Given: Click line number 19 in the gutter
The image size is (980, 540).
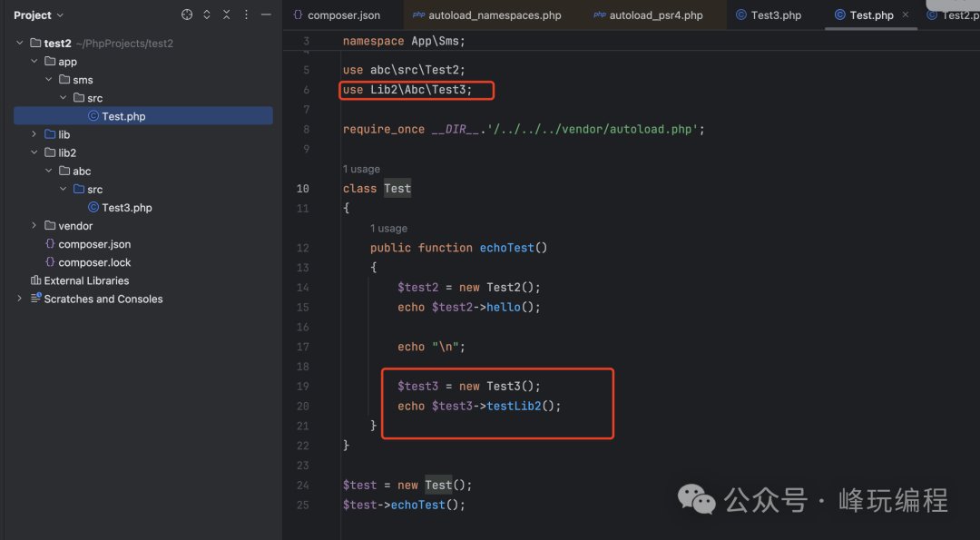Looking at the screenshot, I should coord(302,387).
